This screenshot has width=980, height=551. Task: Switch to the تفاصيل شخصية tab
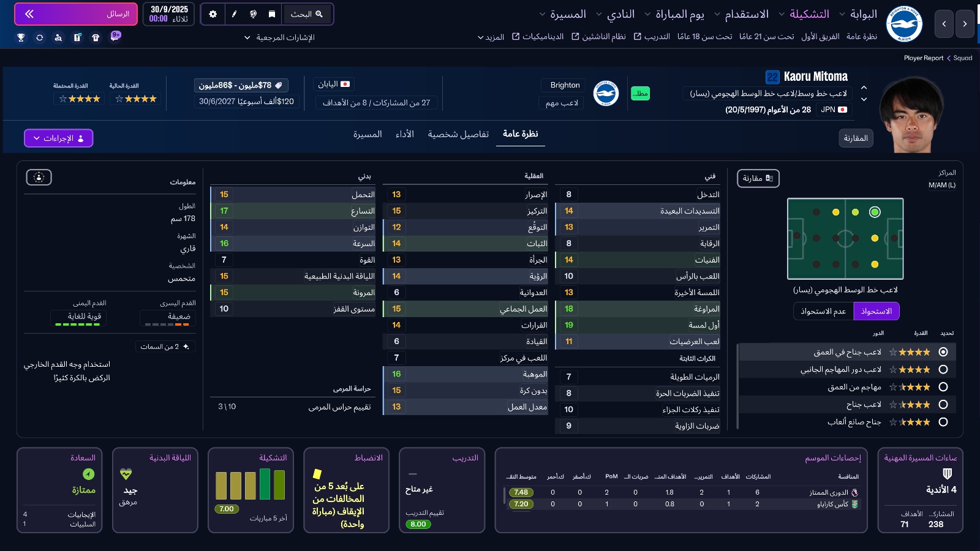pos(458,134)
